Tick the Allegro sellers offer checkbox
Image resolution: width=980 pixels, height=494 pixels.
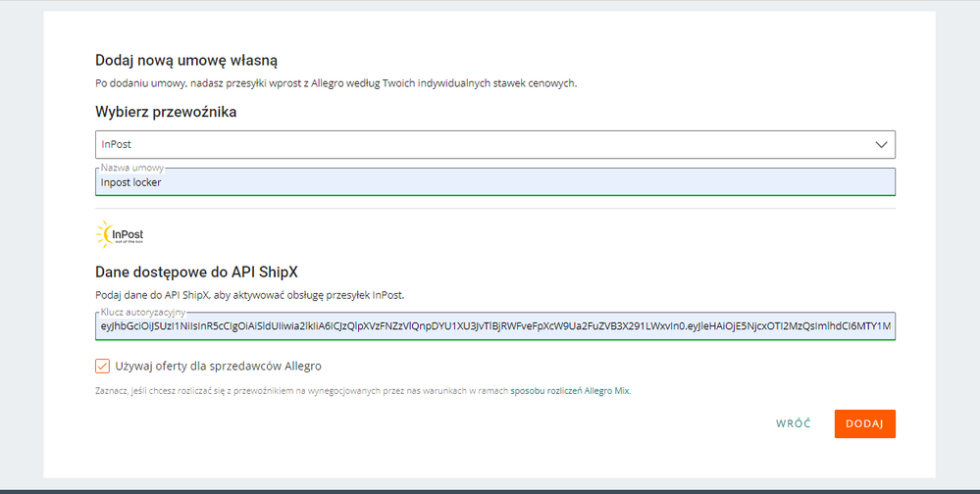(x=103, y=366)
